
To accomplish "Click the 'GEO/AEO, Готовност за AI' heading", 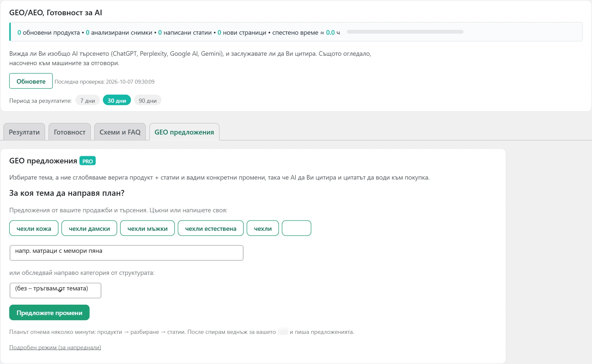I will pyautogui.click(x=55, y=13).
